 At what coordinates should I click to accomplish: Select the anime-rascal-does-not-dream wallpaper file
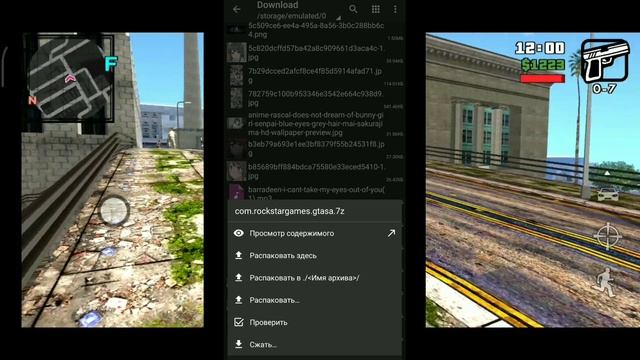[x=314, y=124]
